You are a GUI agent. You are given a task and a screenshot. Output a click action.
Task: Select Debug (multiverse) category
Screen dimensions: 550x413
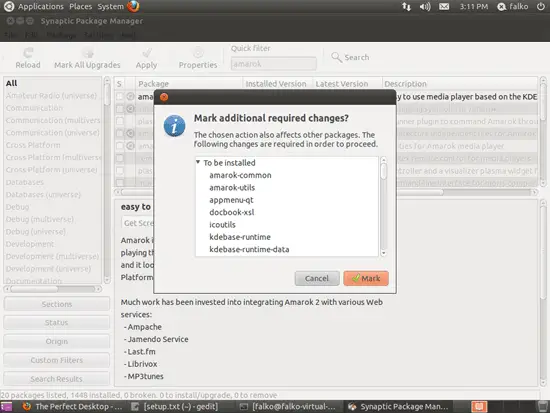point(40,219)
